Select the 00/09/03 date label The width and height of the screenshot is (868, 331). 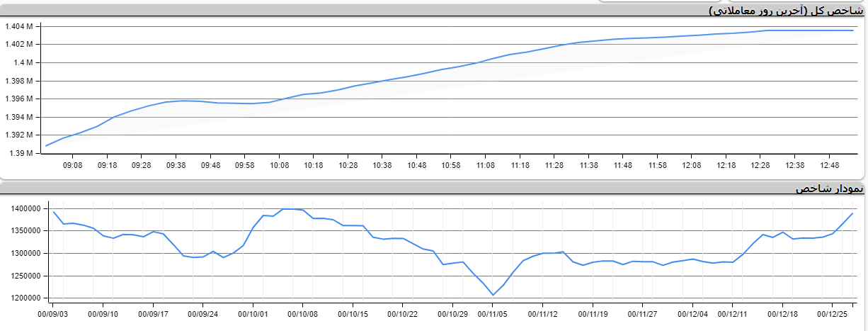pyautogui.click(x=53, y=313)
